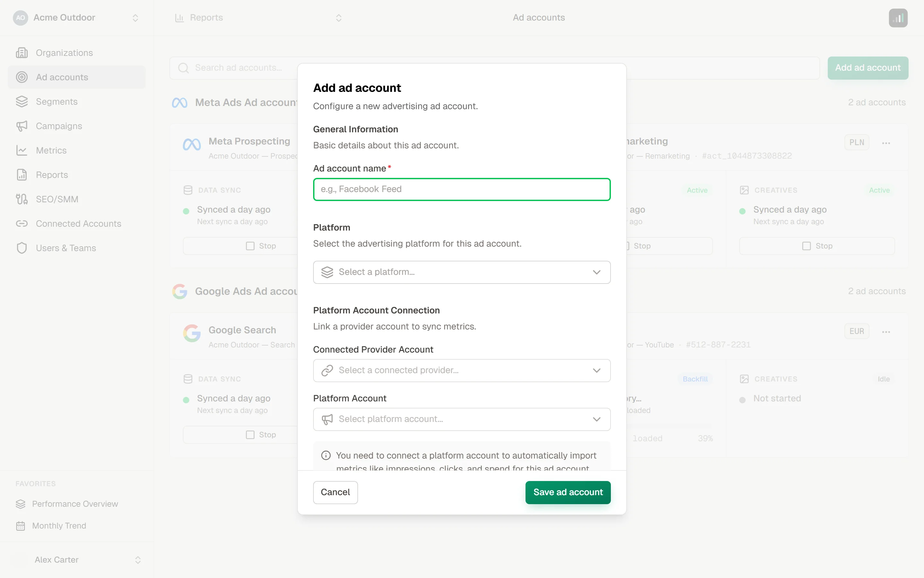Click the Monthly Trend calendar icon
This screenshot has width=924, height=578.
click(x=21, y=526)
